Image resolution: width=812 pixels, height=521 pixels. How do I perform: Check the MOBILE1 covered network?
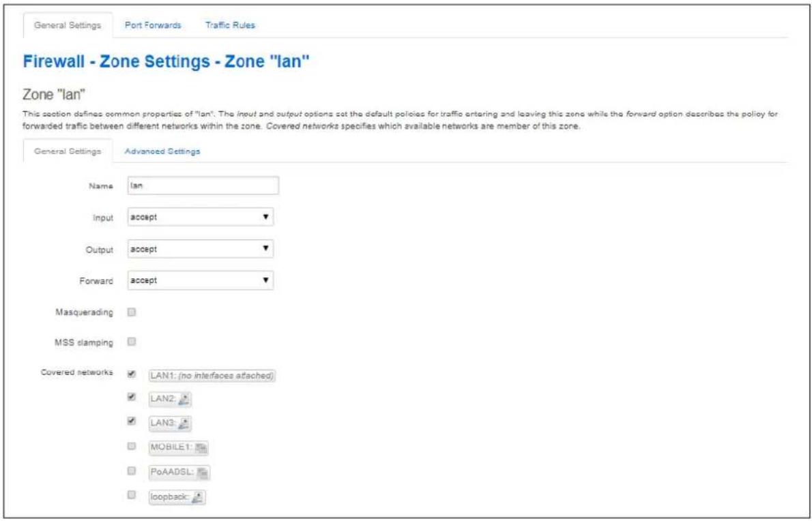coord(132,446)
